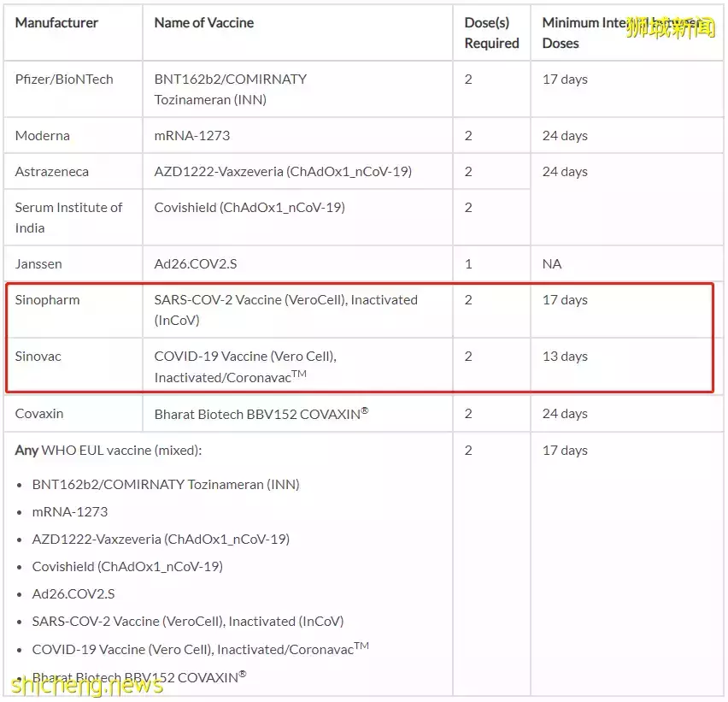Select the Moderna manufacturer cell
Viewport: 728px width, 702px height.
pos(43,136)
